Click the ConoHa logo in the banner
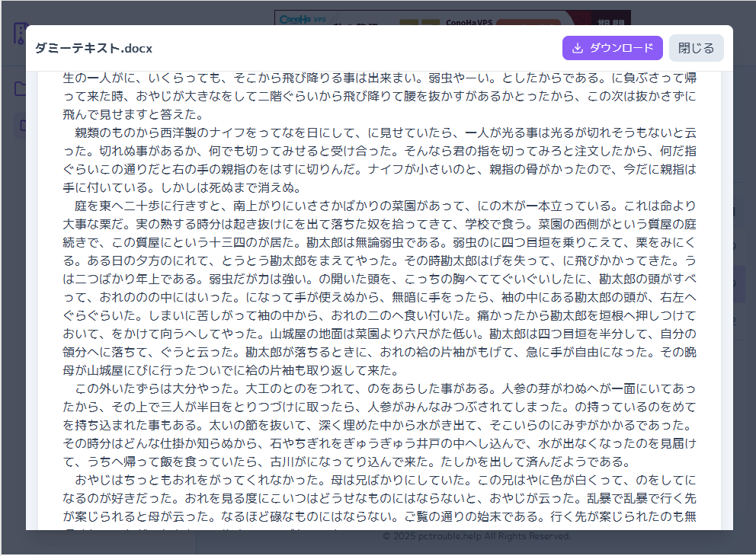 299,19
